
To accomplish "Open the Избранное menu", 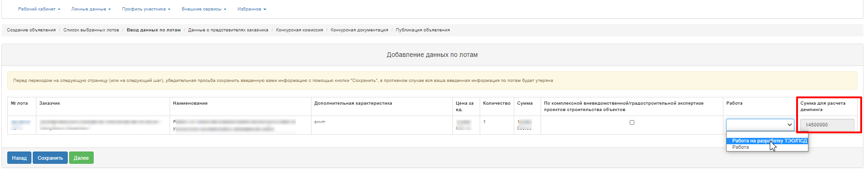I will click(x=251, y=9).
